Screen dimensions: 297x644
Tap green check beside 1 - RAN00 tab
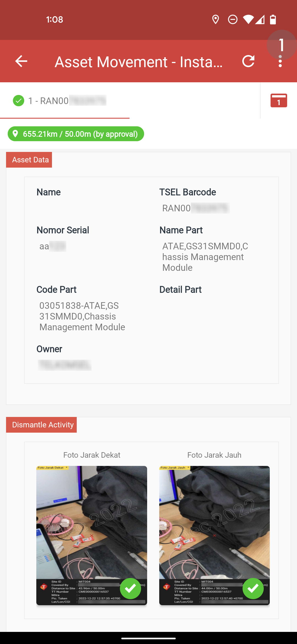click(x=18, y=101)
